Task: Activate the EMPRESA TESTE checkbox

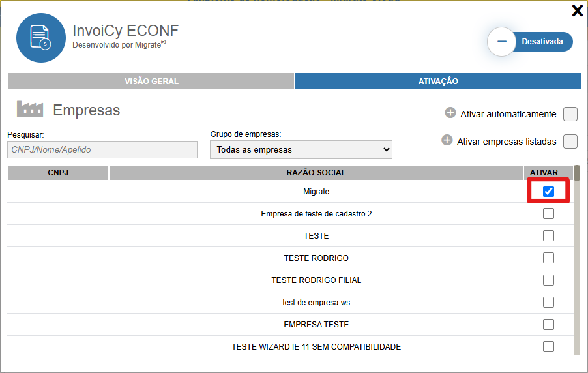Action: click(x=548, y=324)
